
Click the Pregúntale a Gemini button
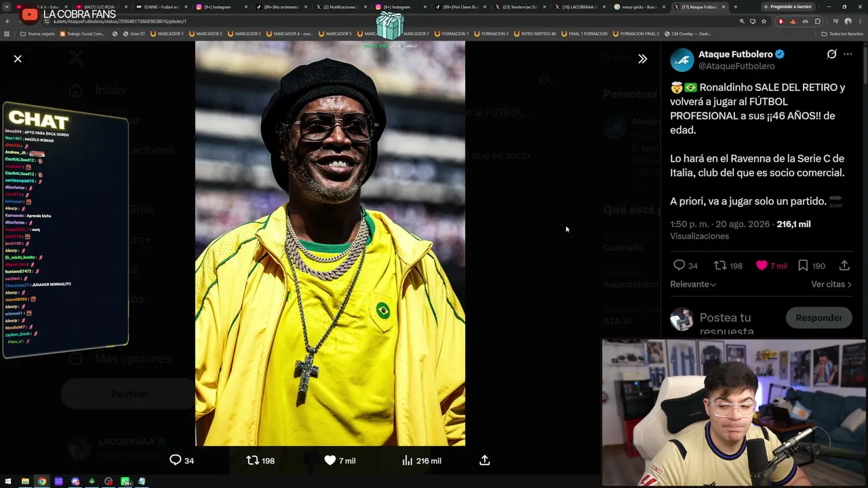coord(789,7)
